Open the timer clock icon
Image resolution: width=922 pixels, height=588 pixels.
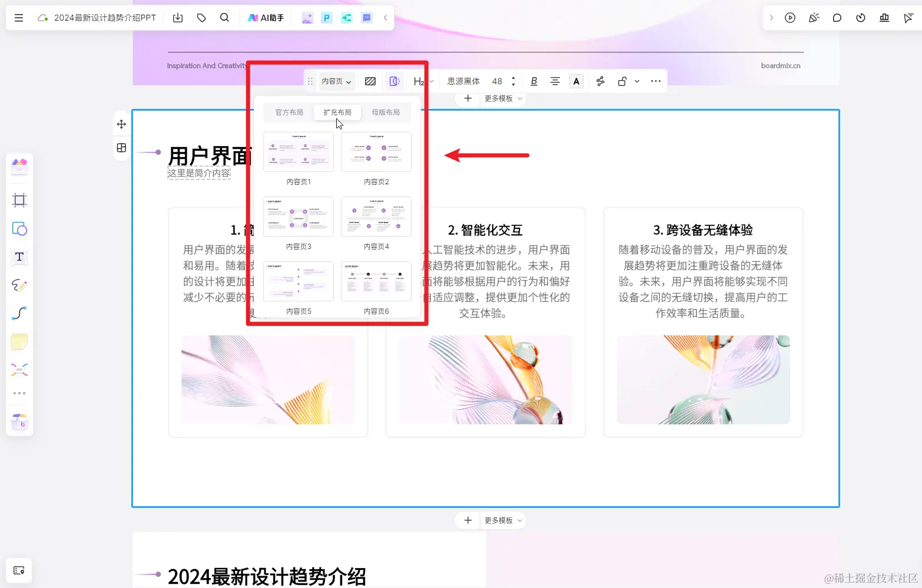pyautogui.click(x=861, y=18)
